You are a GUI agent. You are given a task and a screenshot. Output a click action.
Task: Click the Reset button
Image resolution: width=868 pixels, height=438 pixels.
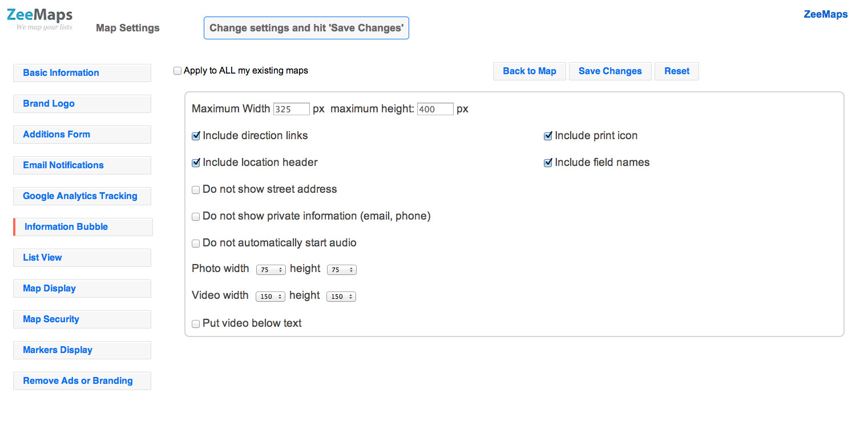tap(677, 71)
